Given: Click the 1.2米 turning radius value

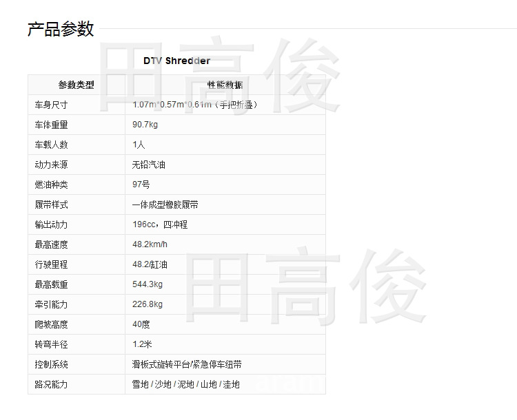Looking at the screenshot, I should (x=142, y=344).
